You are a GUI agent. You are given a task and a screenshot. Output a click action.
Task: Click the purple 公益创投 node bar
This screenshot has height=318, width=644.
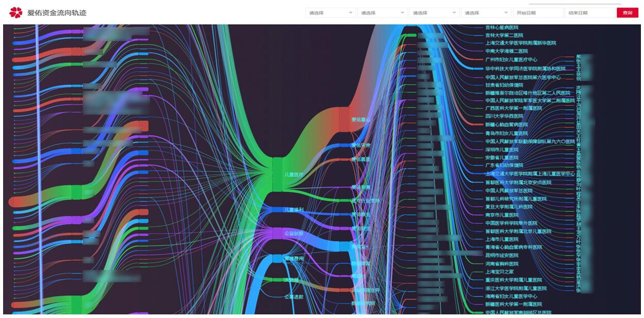tap(277, 233)
